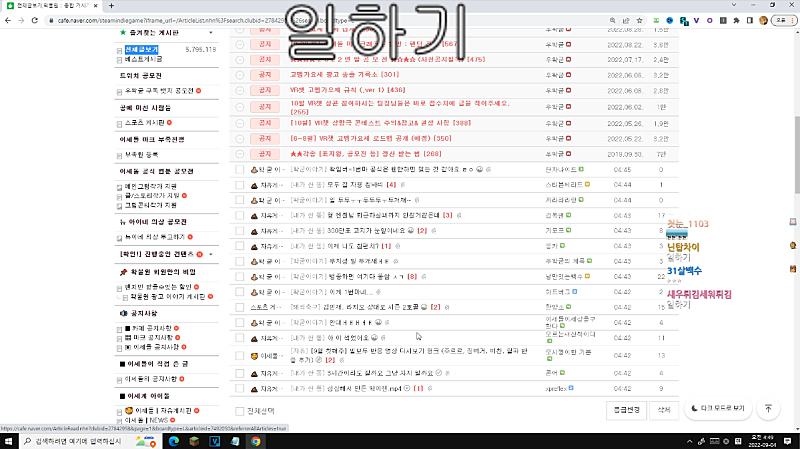800x449 pixels.
Task: Click the share page icon in address bar
Action: tap(626, 20)
